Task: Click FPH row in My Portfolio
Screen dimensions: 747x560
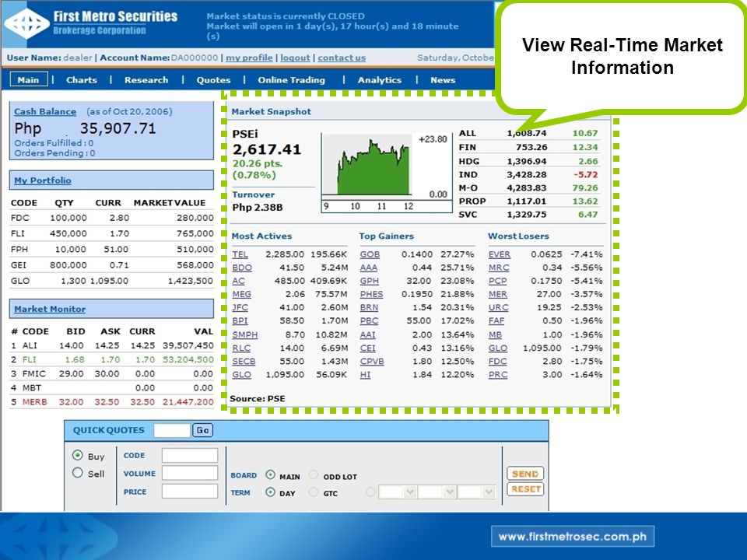Action: coord(112,250)
